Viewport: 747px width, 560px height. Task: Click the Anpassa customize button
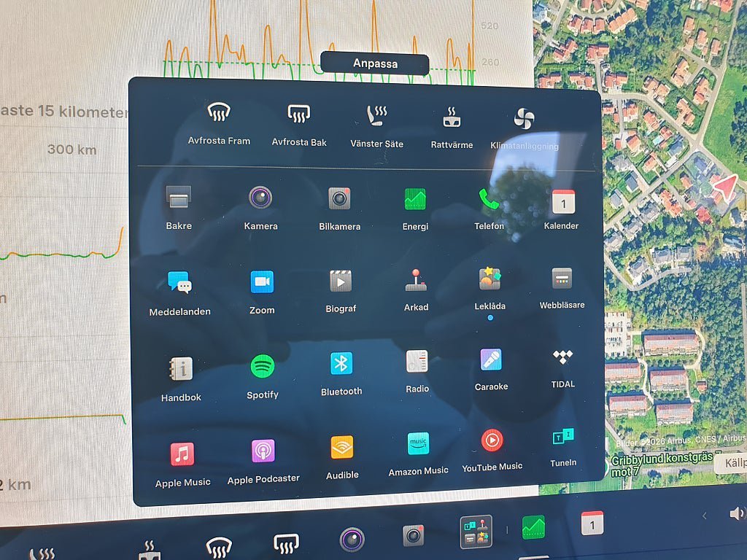click(x=375, y=64)
